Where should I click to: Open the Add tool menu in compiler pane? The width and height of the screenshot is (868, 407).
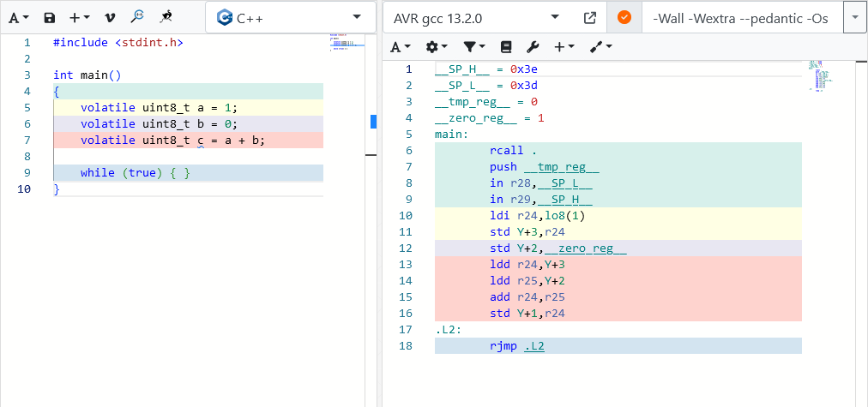[600, 47]
